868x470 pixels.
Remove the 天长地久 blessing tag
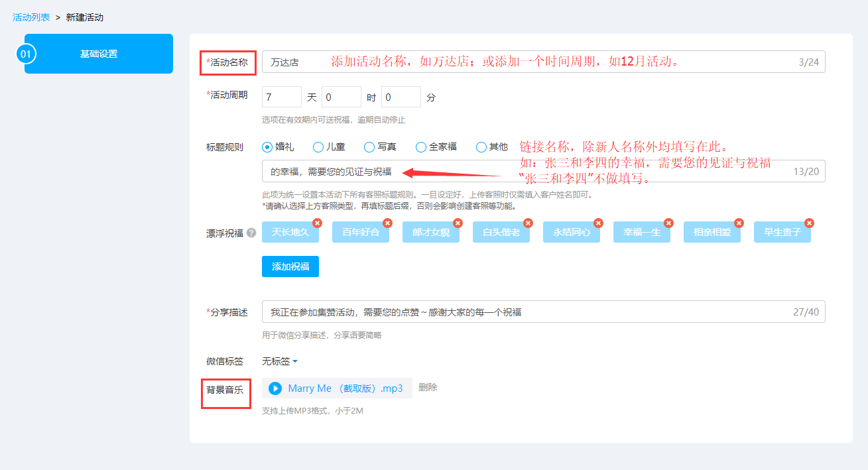(318, 223)
